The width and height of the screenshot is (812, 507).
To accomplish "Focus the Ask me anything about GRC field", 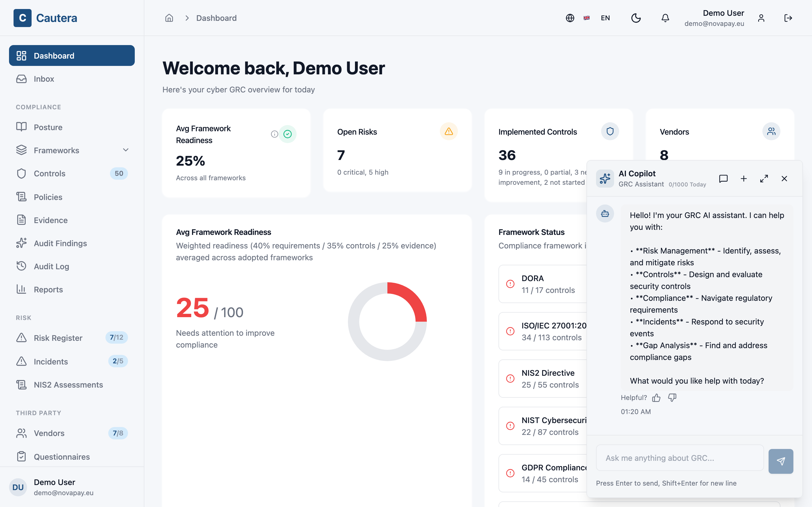I will [680, 458].
